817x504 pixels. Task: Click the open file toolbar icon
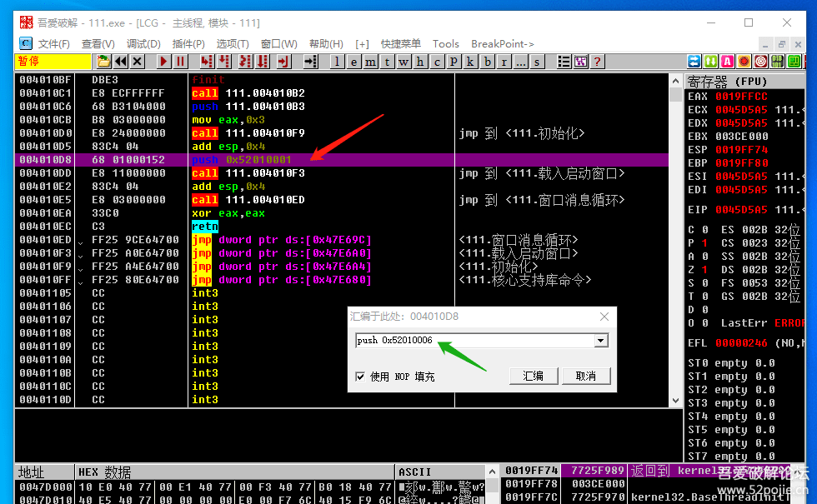pos(103,61)
